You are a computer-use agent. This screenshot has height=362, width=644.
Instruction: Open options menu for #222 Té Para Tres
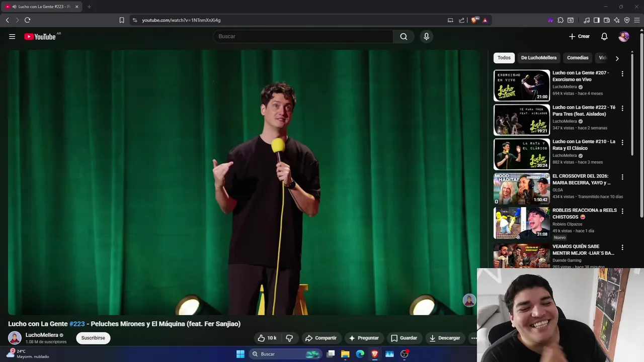click(x=622, y=108)
